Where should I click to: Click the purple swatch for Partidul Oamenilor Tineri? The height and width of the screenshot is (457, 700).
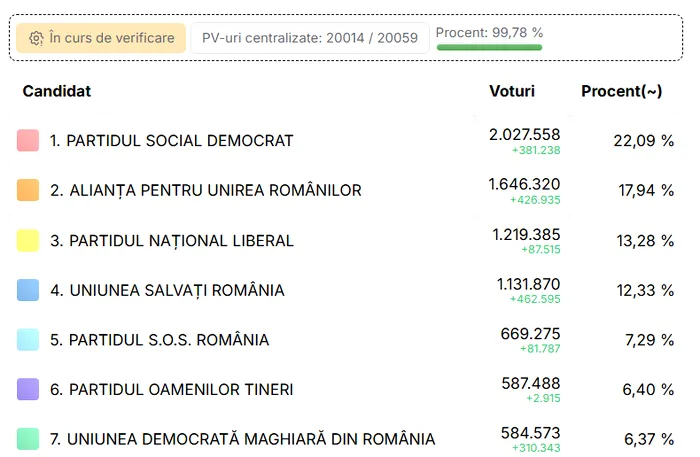click(28, 389)
